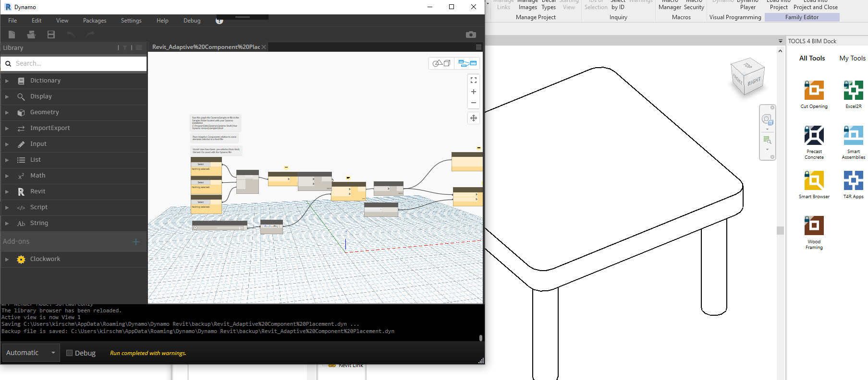Zoom out on the Dynamo graph canvas
This screenshot has width=868, height=380.
pos(474,103)
